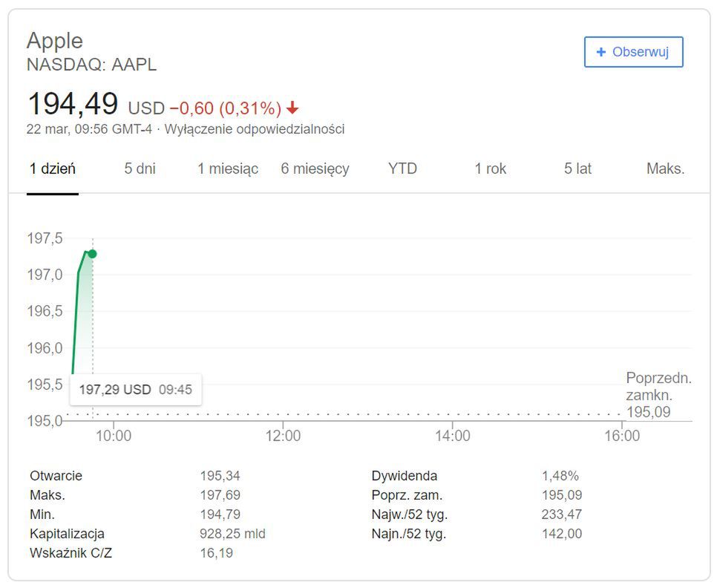Show the 6 miesięcy chart range
This screenshot has height=588, width=717.
pyautogui.click(x=315, y=169)
